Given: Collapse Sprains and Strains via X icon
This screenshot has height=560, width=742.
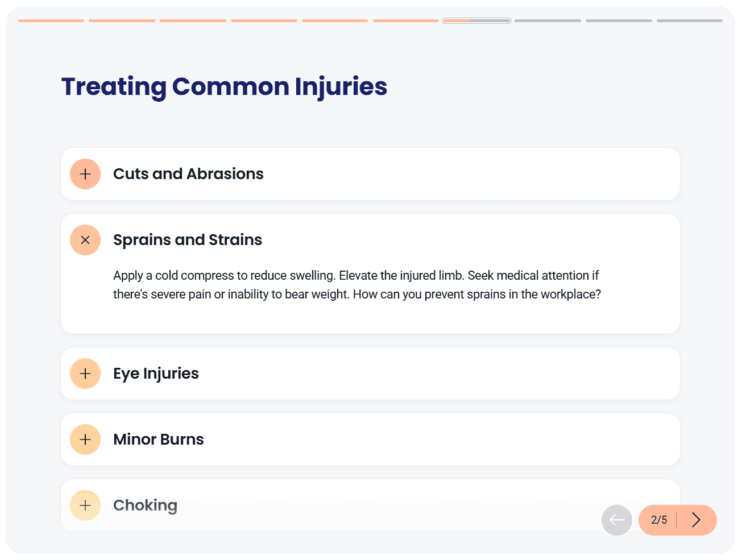Looking at the screenshot, I should pos(85,240).
